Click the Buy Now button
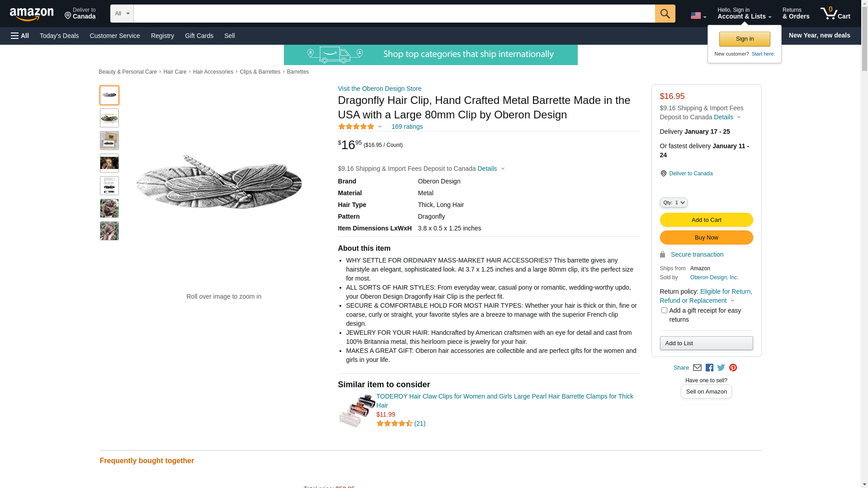Viewport: 868px width, 488px height. pos(706,238)
